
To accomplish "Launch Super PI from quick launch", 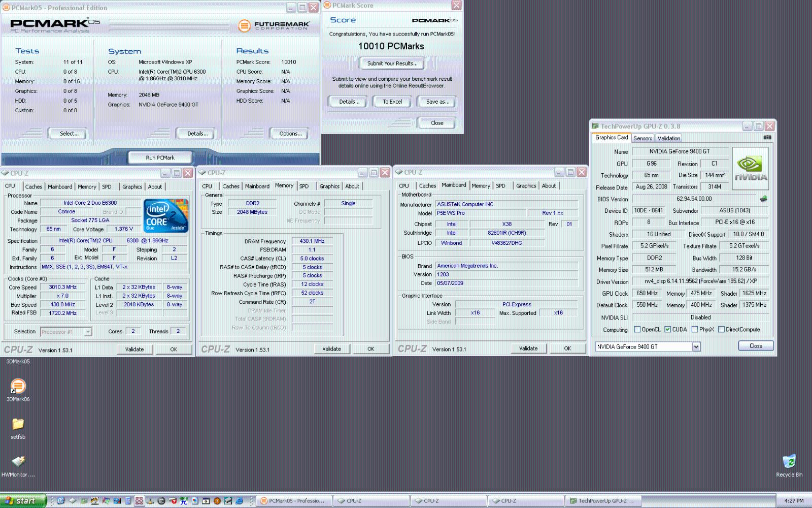I will [x=183, y=501].
